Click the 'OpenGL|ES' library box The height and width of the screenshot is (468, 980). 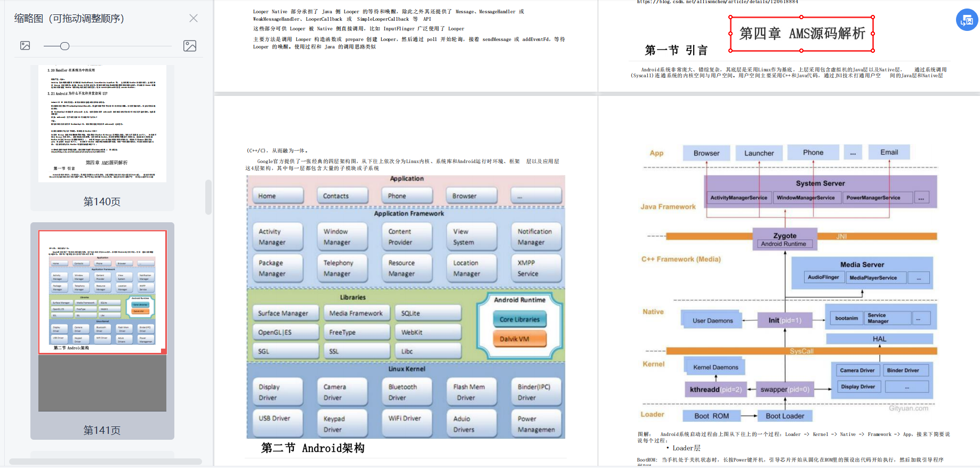point(285,332)
